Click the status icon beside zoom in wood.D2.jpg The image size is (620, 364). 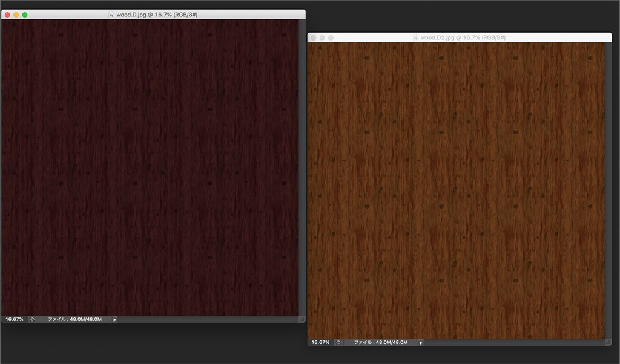[x=338, y=342]
